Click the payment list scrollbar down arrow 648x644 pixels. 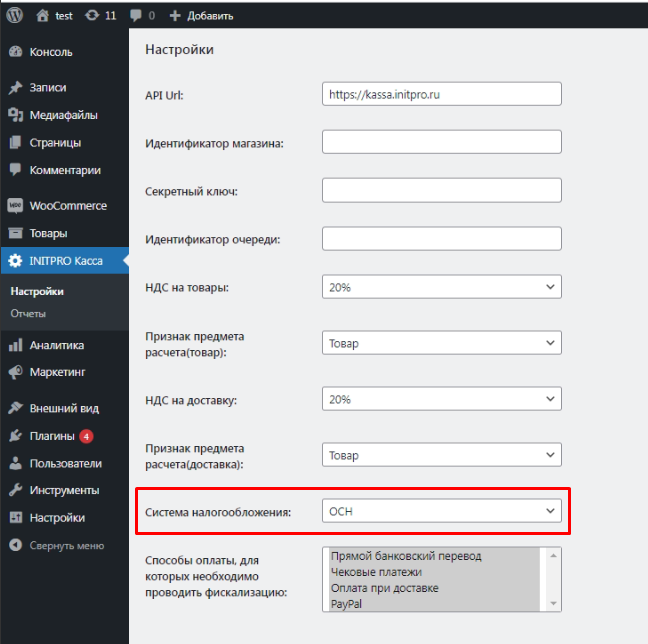(x=553, y=604)
